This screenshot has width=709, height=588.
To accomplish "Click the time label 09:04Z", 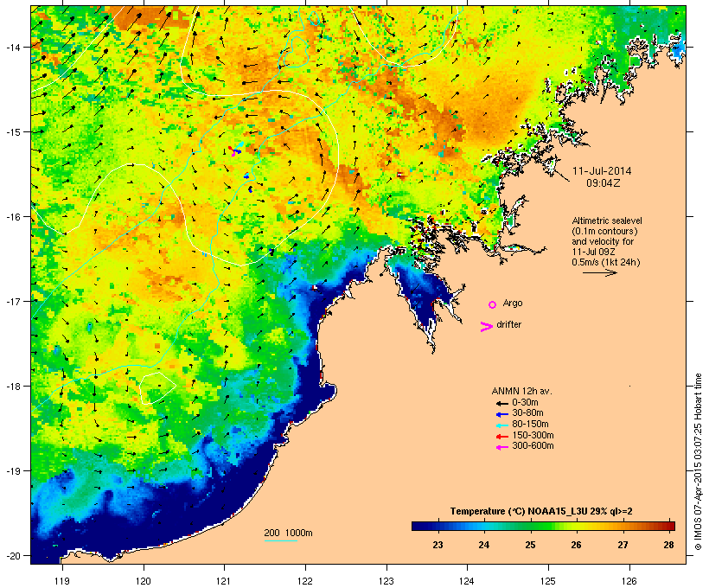I will pos(603,183).
